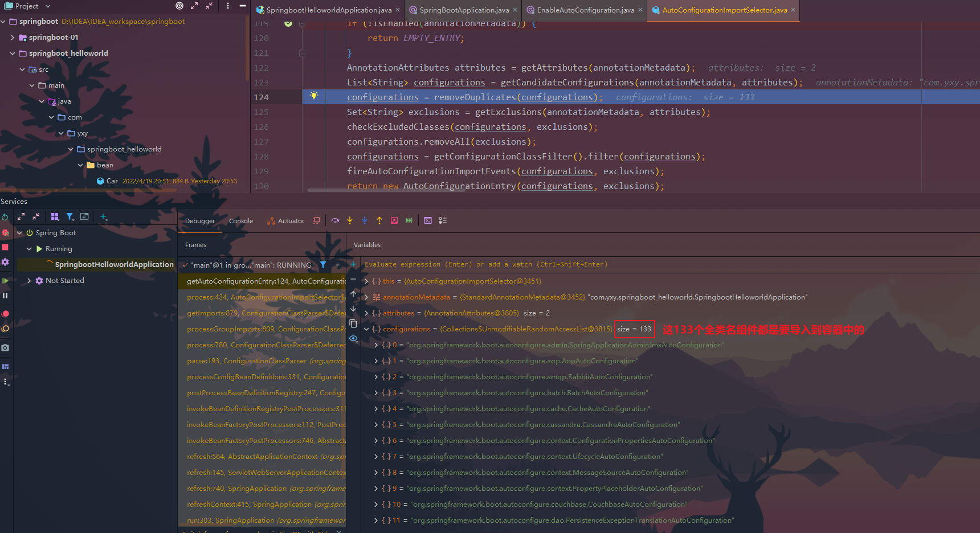Click Restore Layout icon in Services sidebar

click(5, 366)
